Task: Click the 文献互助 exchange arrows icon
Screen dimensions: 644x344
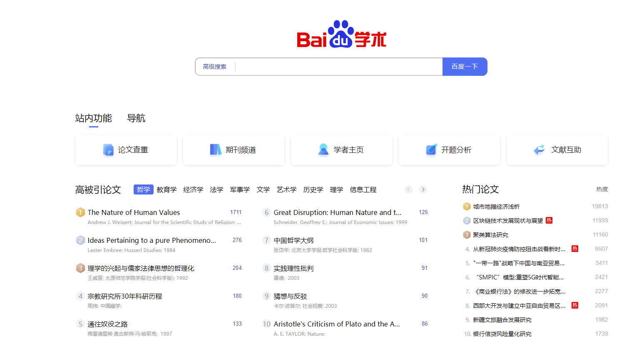Action: click(539, 150)
